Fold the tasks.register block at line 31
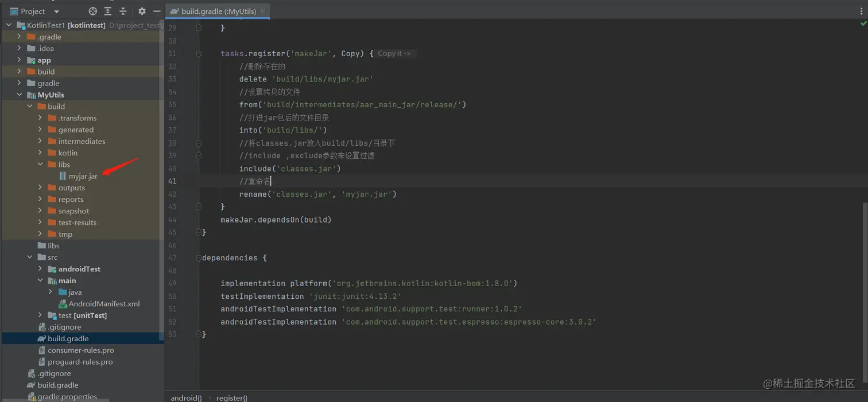The width and height of the screenshot is (868, 402). point(199,53)
